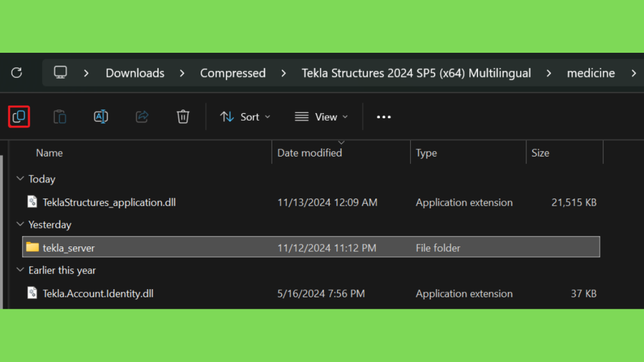Click the Delete trash icon
Screen dimensions: 644x362
pos(183,117)
